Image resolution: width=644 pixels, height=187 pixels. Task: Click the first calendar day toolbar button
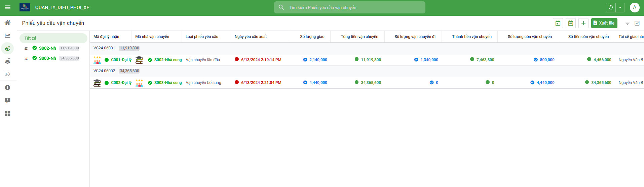558,23
